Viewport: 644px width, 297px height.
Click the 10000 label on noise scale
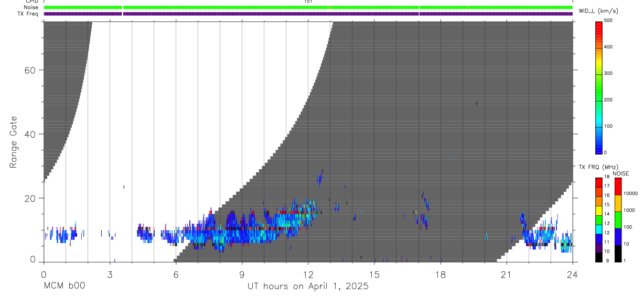tap(630, 193)
